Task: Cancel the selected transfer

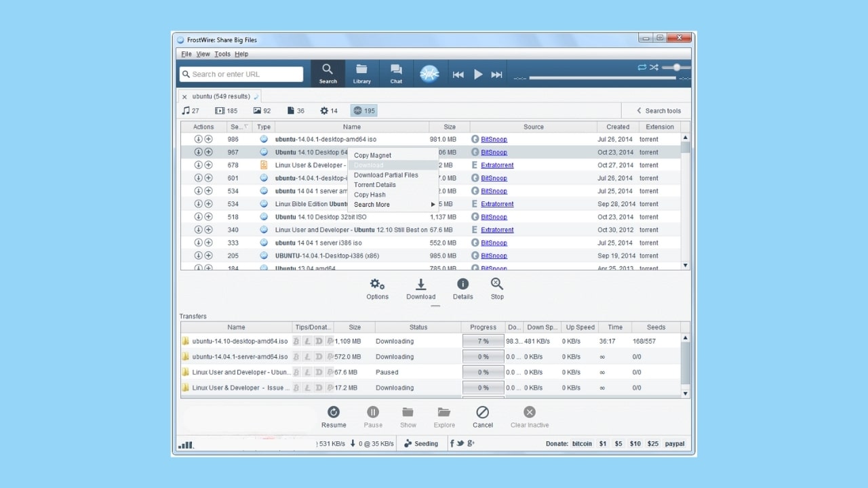Action: [x=483, y=417]
